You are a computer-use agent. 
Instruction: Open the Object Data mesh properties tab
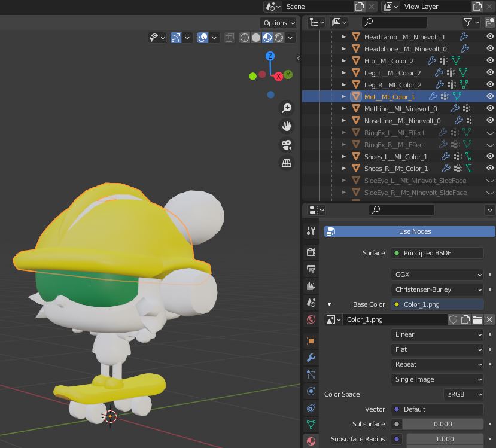tap(311, 425)
